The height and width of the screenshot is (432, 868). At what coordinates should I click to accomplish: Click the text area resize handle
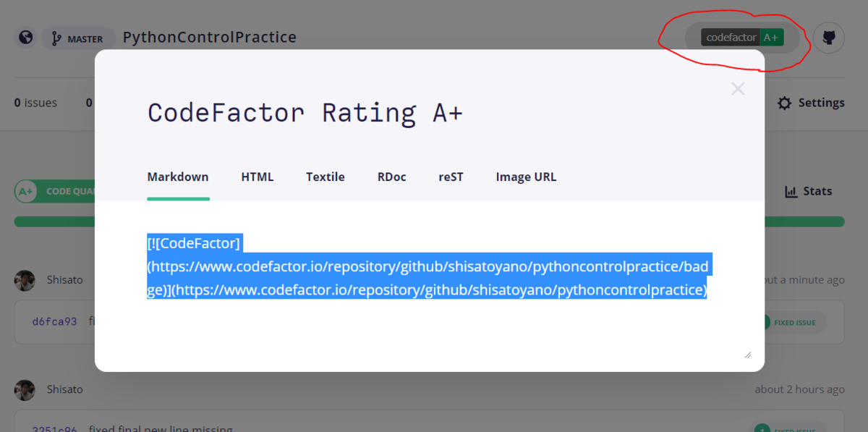tap(747, 354)
